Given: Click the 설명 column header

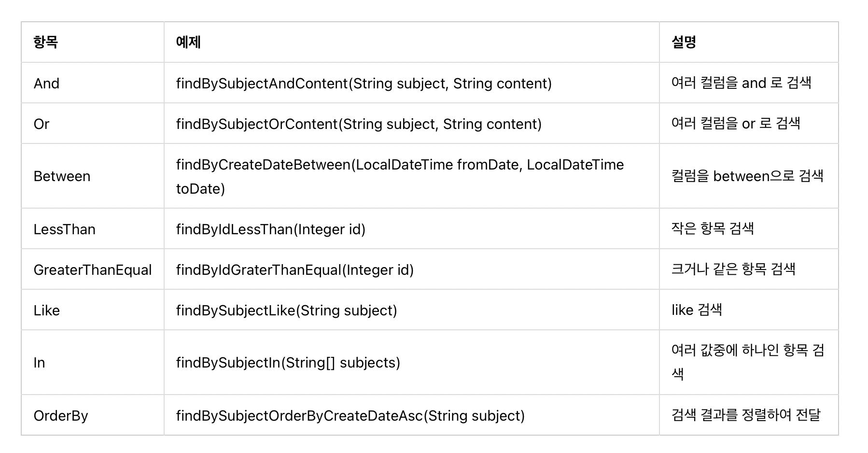Looking at the screenshot, I should (x=684, y=42).
